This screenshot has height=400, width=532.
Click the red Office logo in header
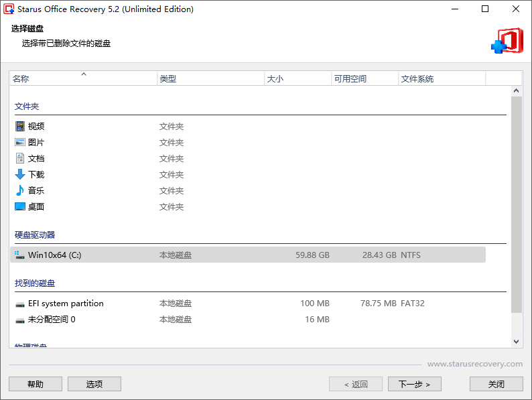click(x=507, y=41)
